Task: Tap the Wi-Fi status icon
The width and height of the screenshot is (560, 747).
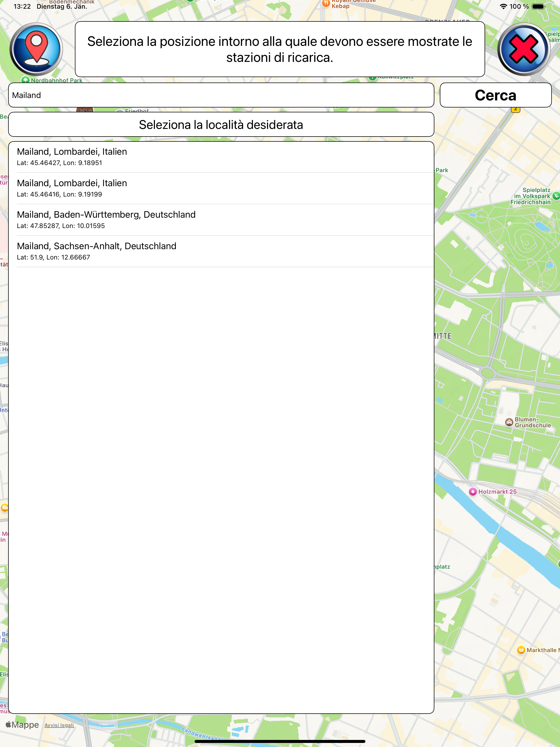Action: (x=503, y=7)
